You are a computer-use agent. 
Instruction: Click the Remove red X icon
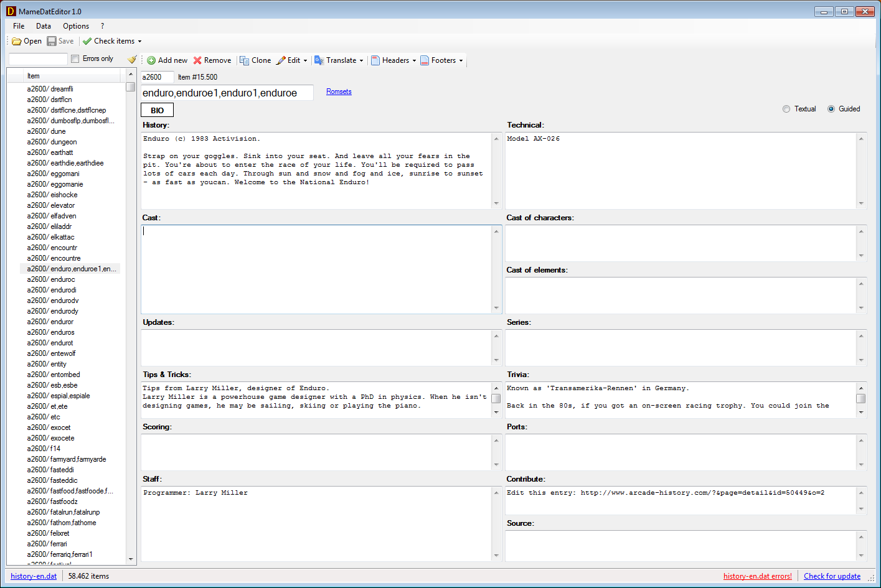pos(197,61)
